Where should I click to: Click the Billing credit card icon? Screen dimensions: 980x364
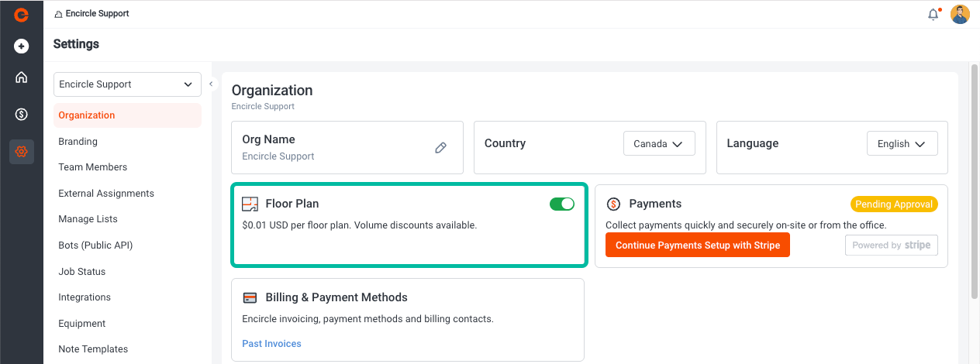250,297
